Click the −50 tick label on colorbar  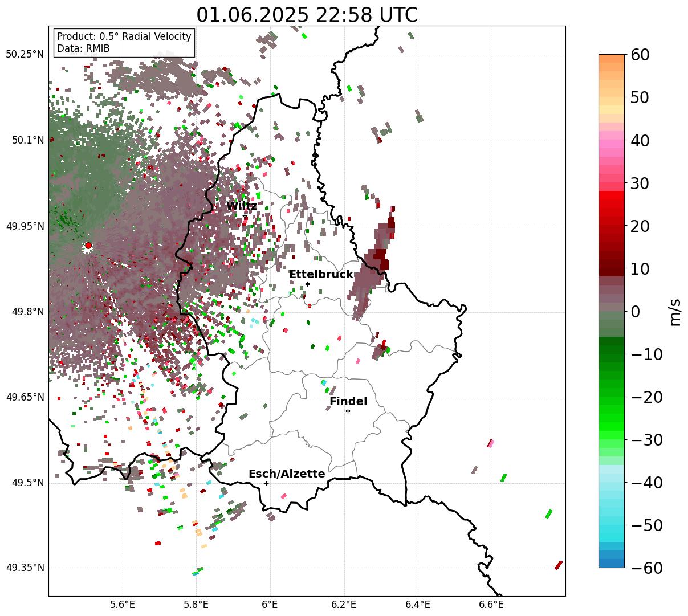point(646,525)
